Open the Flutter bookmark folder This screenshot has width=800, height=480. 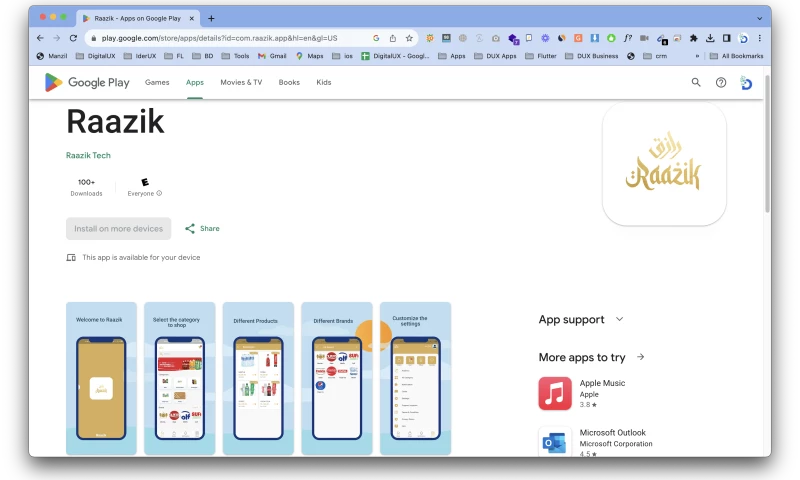click(x=541, y=56)
